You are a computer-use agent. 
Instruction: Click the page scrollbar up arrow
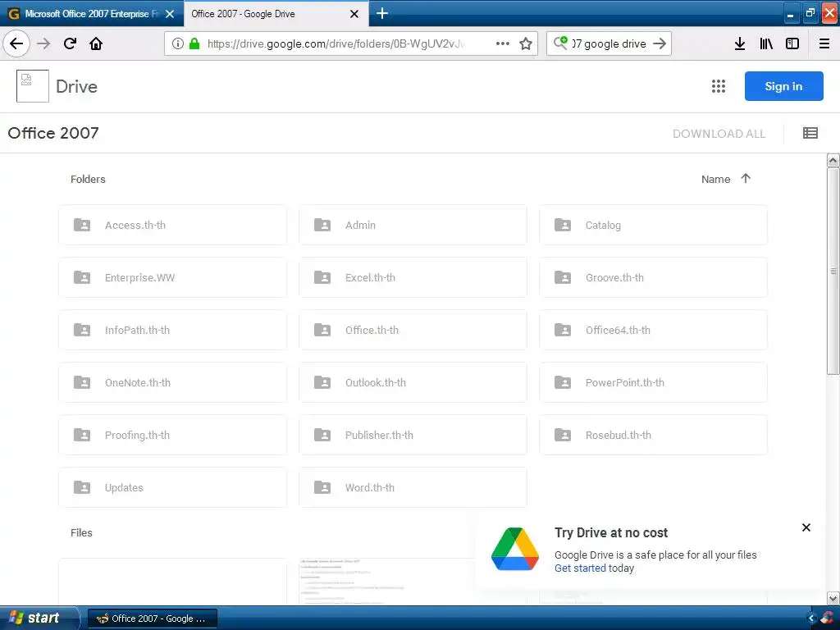tap(833, 160)
